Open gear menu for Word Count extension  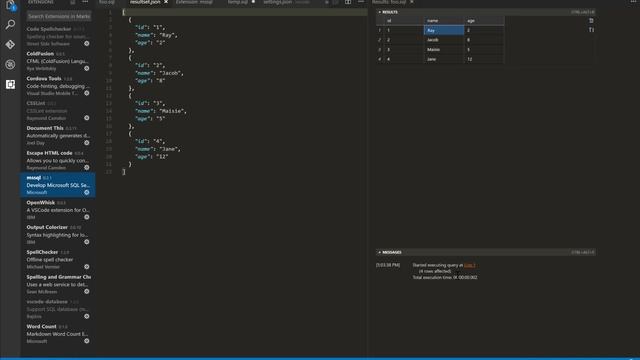[87, 341]
